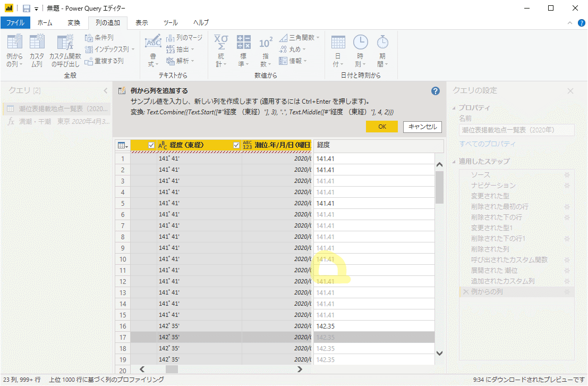Click the Custom Column (カスタム列) icon

click(37, 42)
